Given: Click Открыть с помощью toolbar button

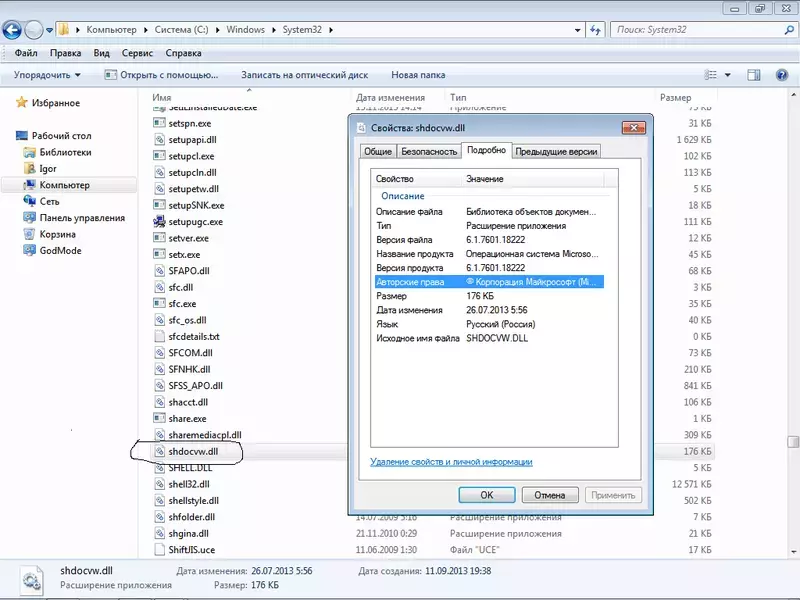Looking at the screenshot, I should [161, 75].
